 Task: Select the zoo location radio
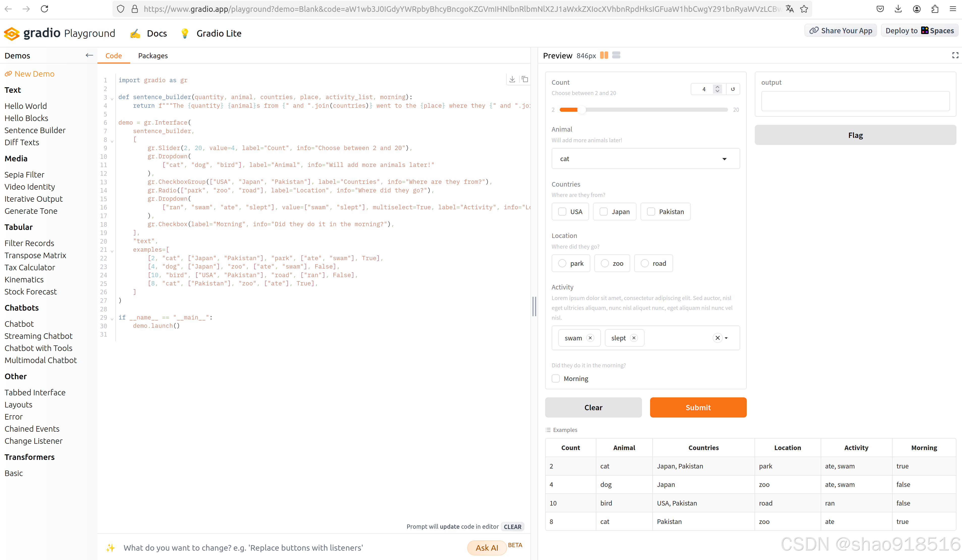click(x=605, y=263)
